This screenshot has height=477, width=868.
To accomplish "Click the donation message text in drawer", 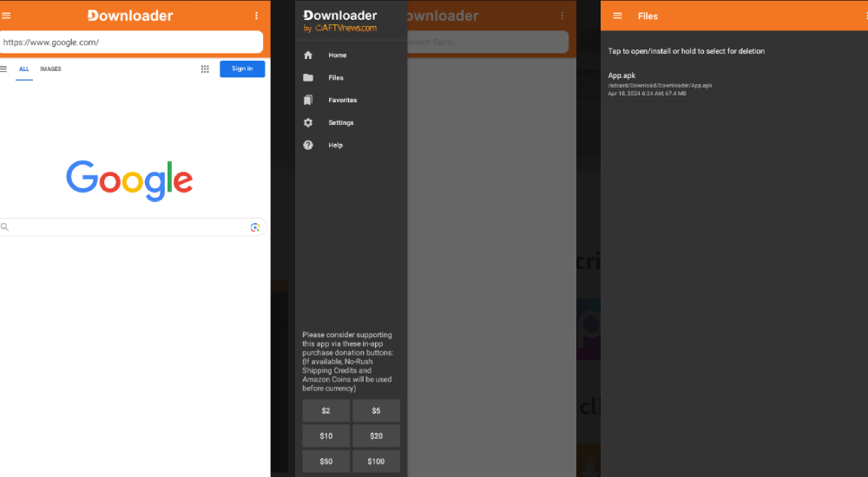I will point(348,362).
